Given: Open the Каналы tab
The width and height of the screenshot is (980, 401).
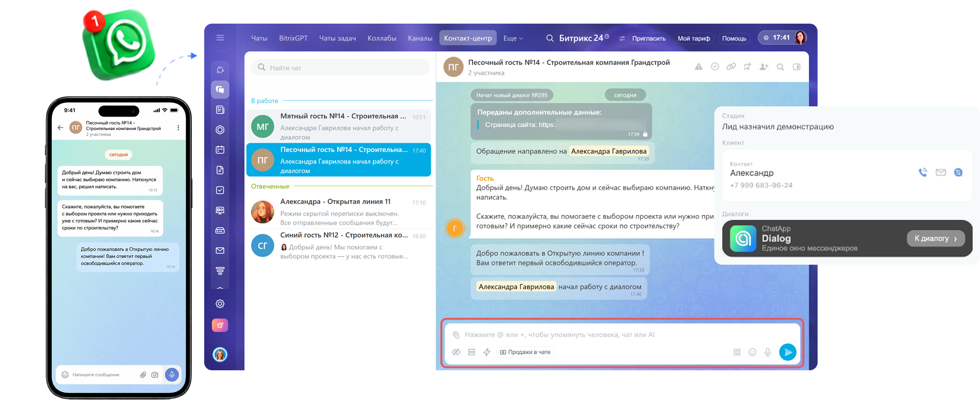Looking at the screenshot, I should (420, 38).
